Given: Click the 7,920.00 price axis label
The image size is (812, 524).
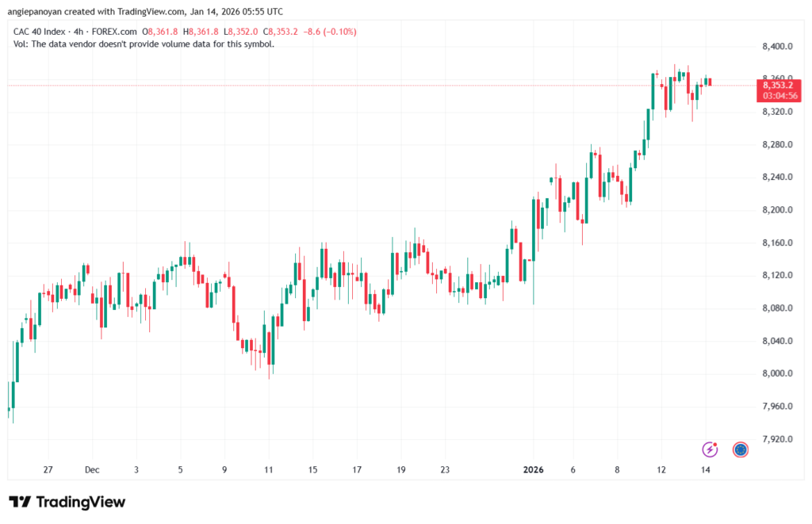Looking at the screenshot, I should point(778,438).
